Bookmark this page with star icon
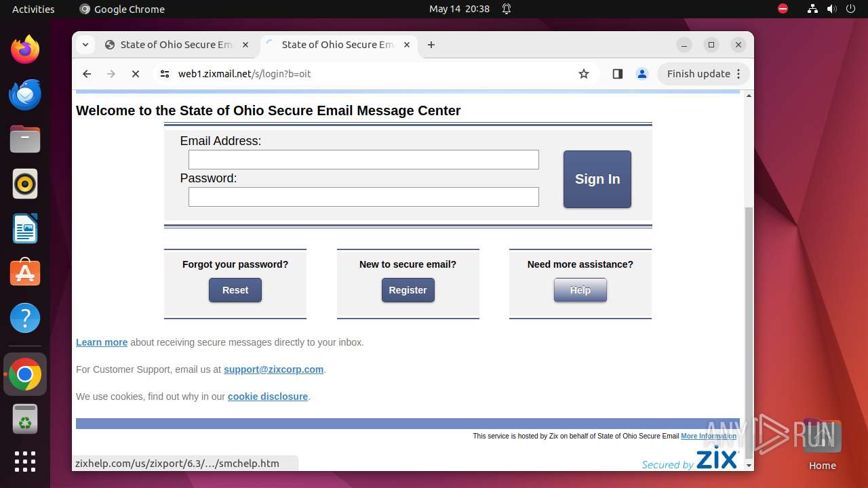This screenshot has width=868, height=488. click(584, 74)
